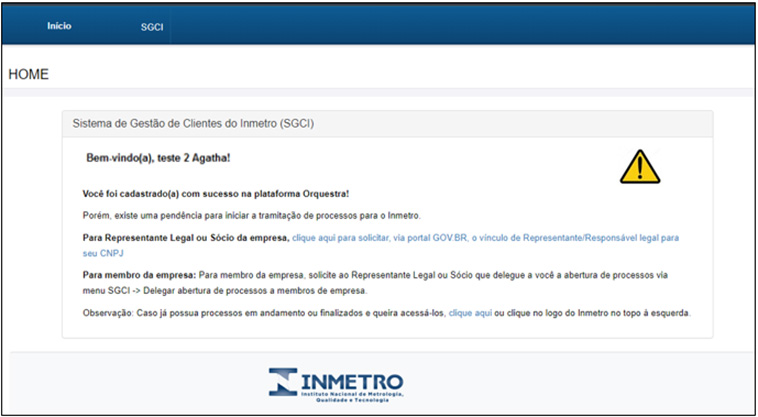
Task: Click bold 'Para Representante Legal ou Sócio' label
Action: [x=185, y=238]
